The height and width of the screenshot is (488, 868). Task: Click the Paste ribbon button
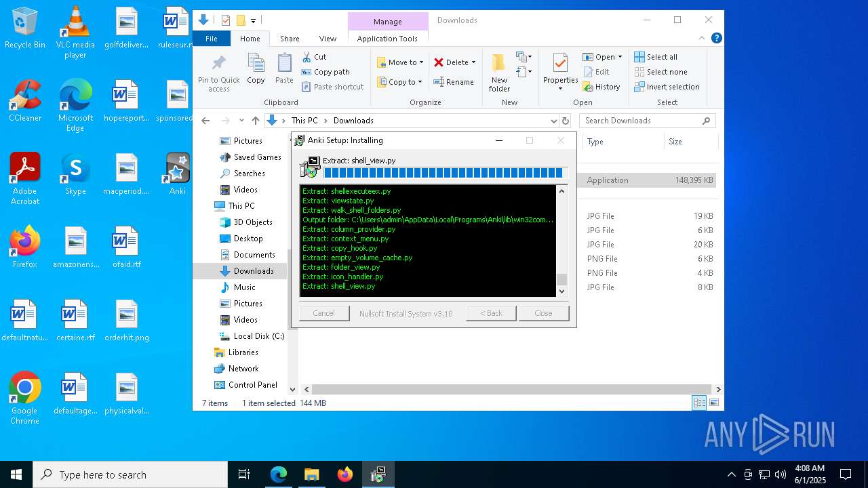click(284, 69)
